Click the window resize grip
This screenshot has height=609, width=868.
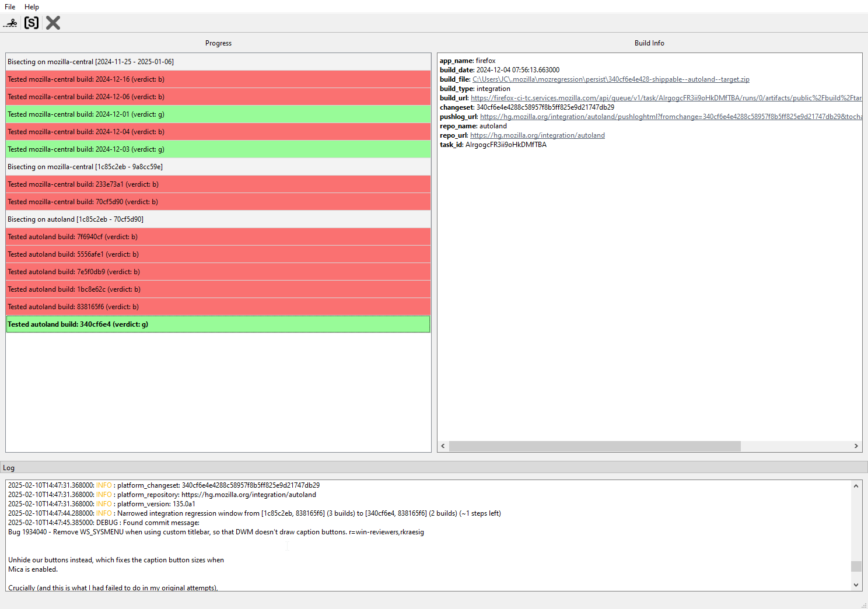point(864,605)
